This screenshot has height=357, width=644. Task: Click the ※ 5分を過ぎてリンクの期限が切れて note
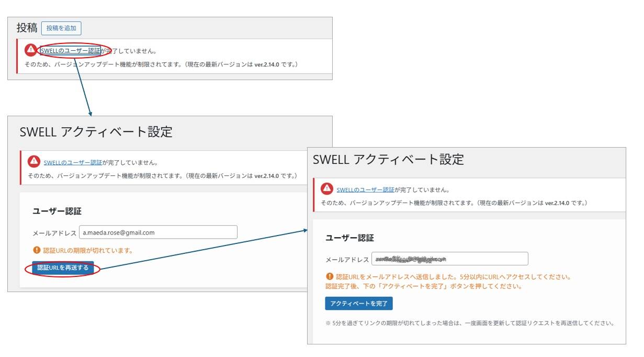coord(469,323)
